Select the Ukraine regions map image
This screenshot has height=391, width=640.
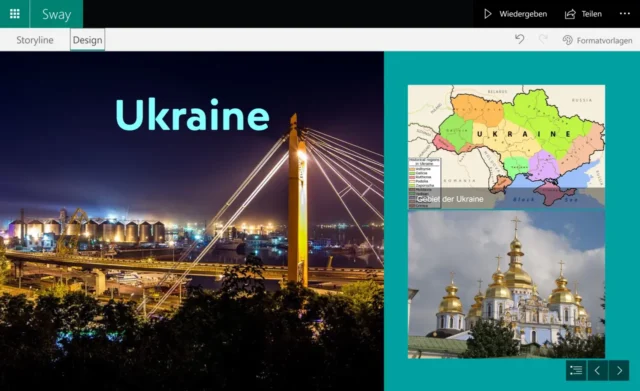tap(506, 147)
